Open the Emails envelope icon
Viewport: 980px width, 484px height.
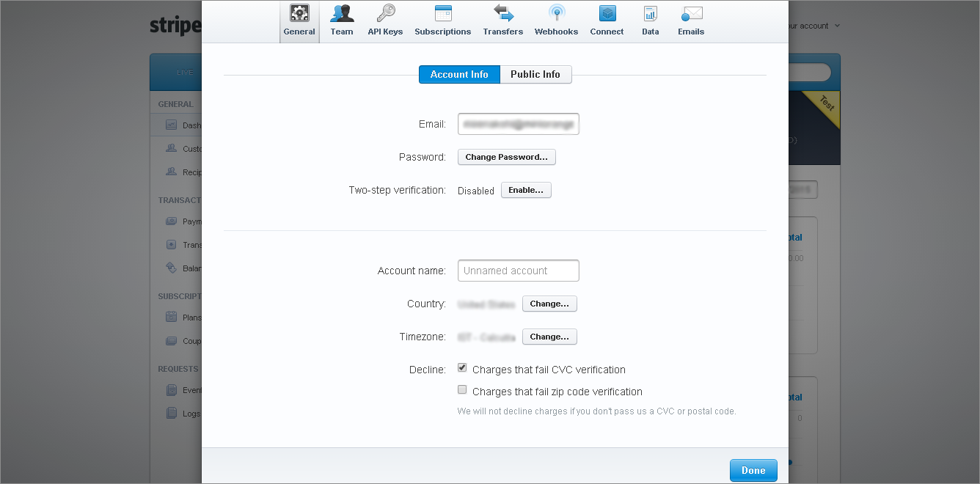pos(692,13)
